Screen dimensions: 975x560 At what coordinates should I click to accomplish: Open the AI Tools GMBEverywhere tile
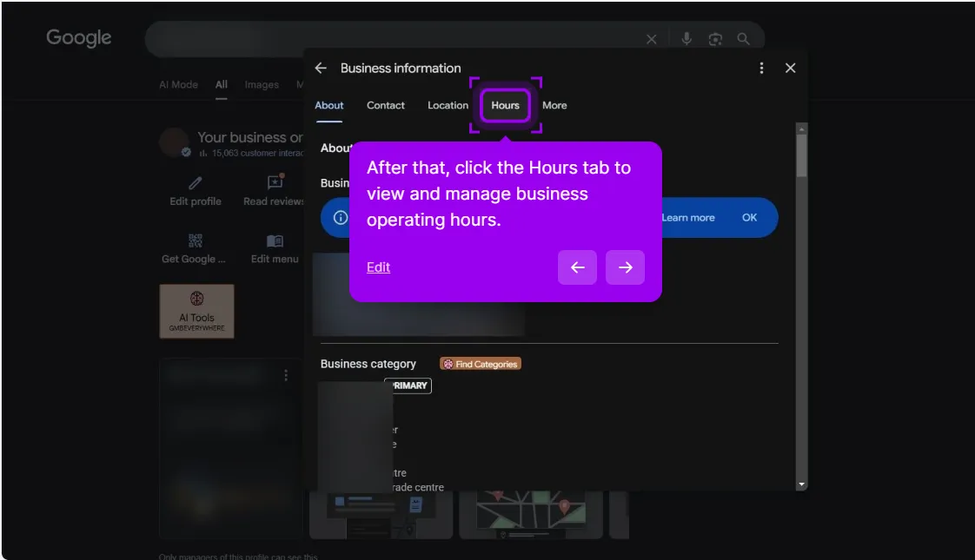(196, 312)
